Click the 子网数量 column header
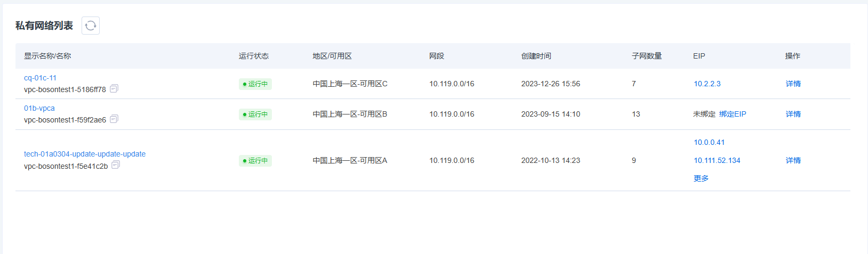This screenshot has width=868, height=254. click(647, 56)
